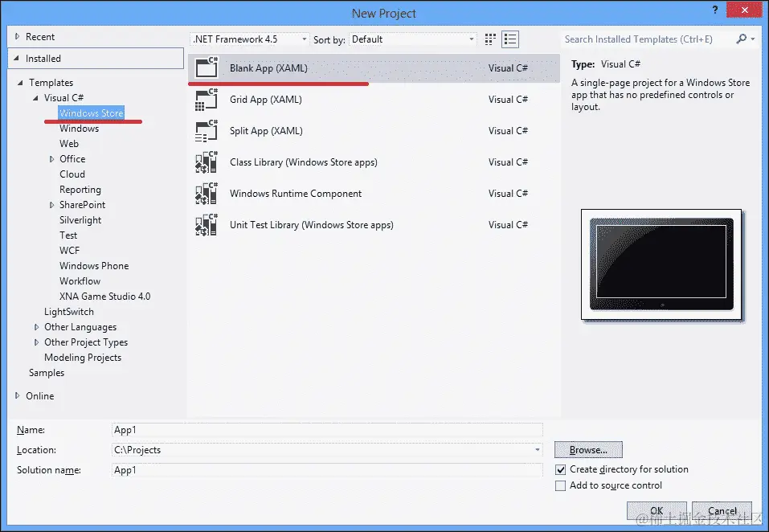Image resolution: width=769 pixels, height=532 pixels.
Task: Expand the Other Project Types node
Action: point(36,342)
